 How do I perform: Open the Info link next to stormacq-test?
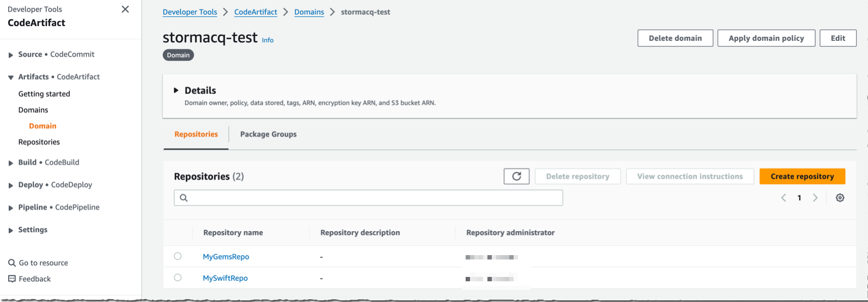tap(268, 40)
